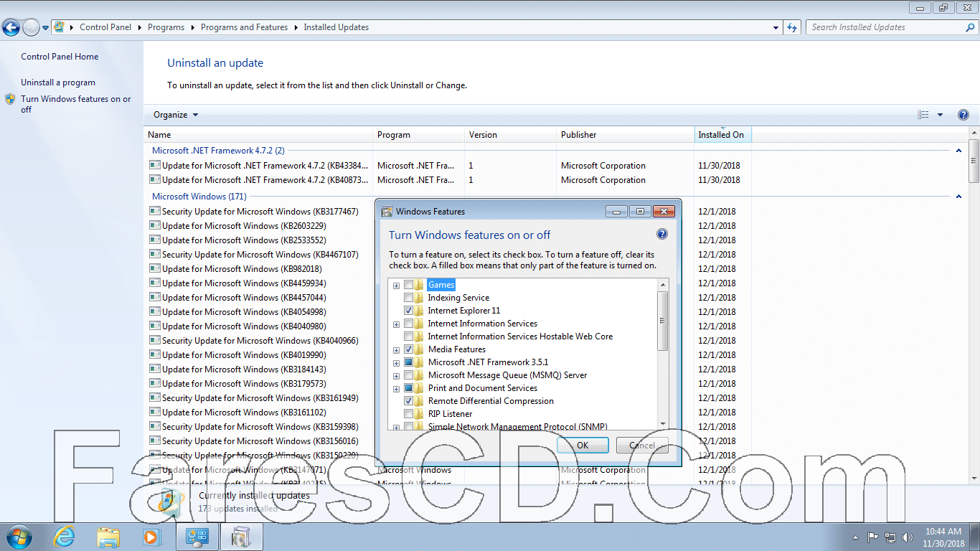Switch to the Windows Features taskbar button

tap(242, 536)
